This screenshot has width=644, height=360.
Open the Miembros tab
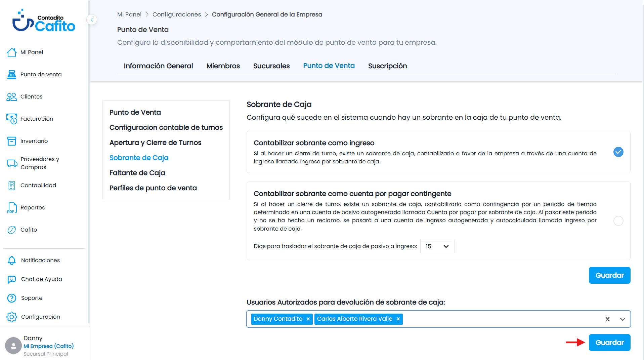click(223, 66)
